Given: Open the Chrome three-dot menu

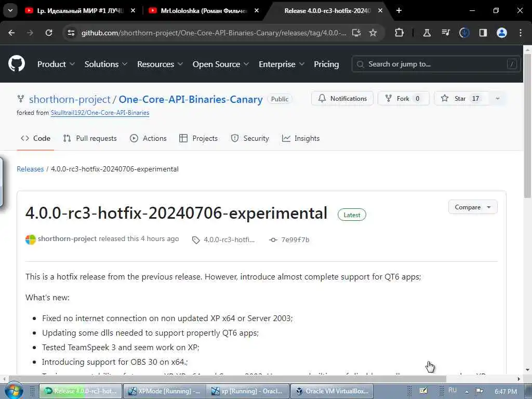Looking at the screenshot, I should tap(521, 33).
